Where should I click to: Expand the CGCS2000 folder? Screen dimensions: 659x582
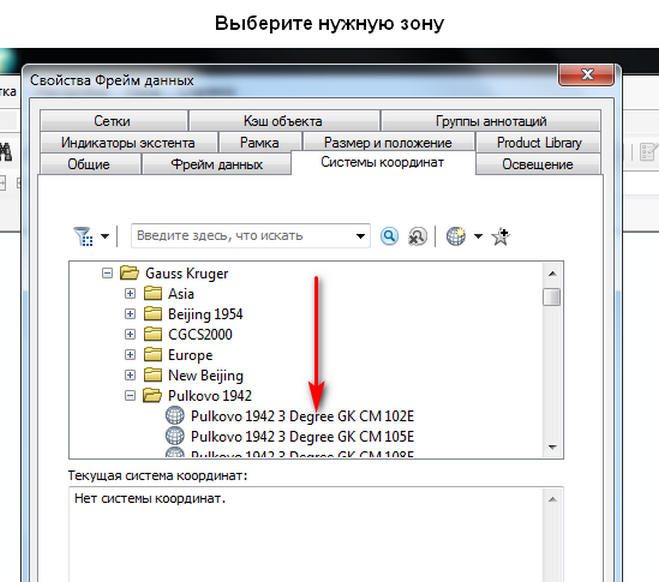click(130, 334)
